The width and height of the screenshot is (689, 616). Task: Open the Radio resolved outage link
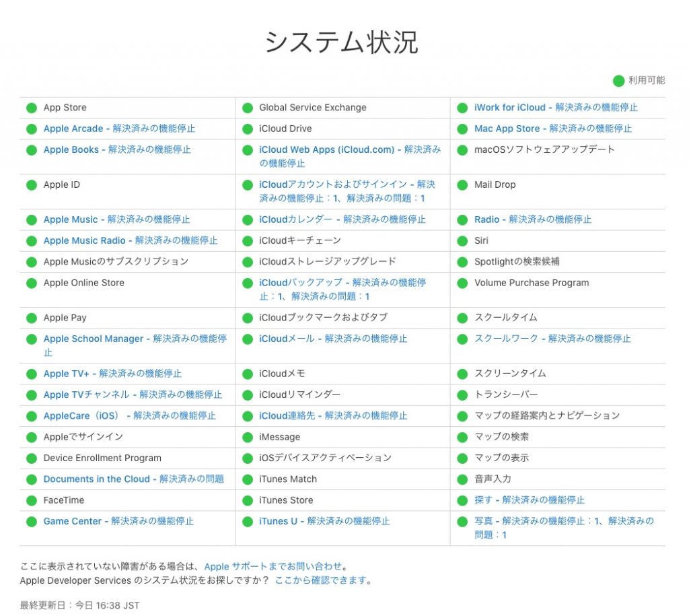pyautogui.click(x=532, y=219)
